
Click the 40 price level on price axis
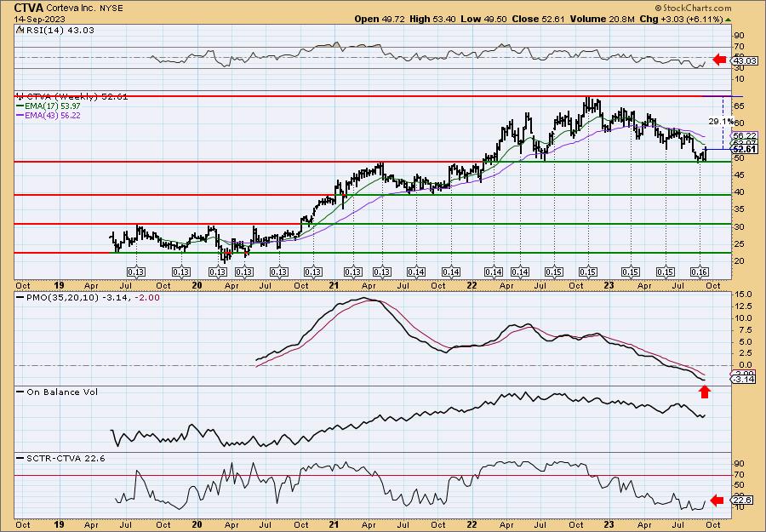pos(739,192)
